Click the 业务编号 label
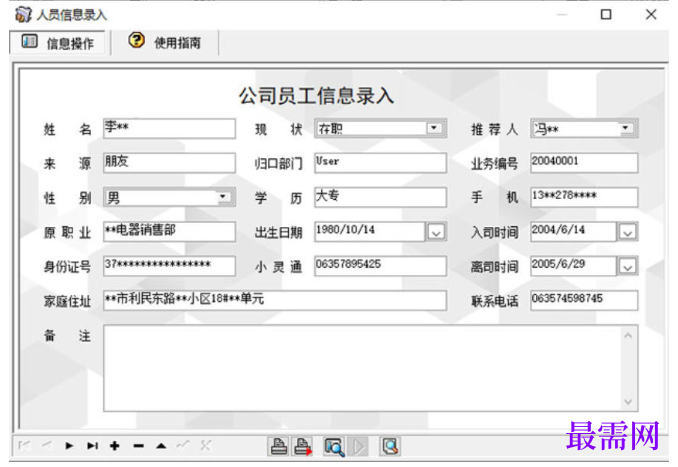The image size is (678, 467). (x=494, y=164)
